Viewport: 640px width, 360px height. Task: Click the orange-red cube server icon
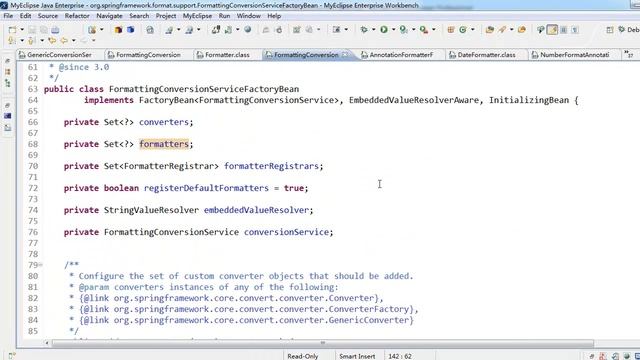tap(118, 30)
